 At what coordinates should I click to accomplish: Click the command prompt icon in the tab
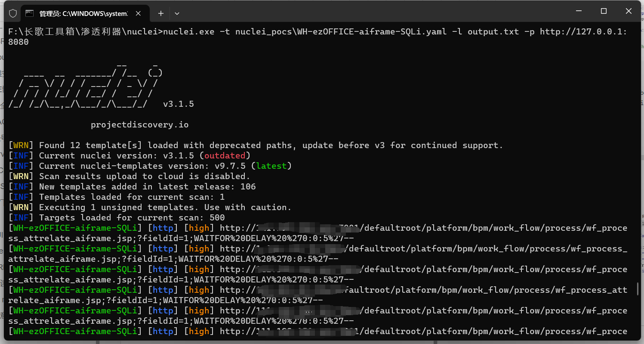pyautogui.click(x=30, y=13)
